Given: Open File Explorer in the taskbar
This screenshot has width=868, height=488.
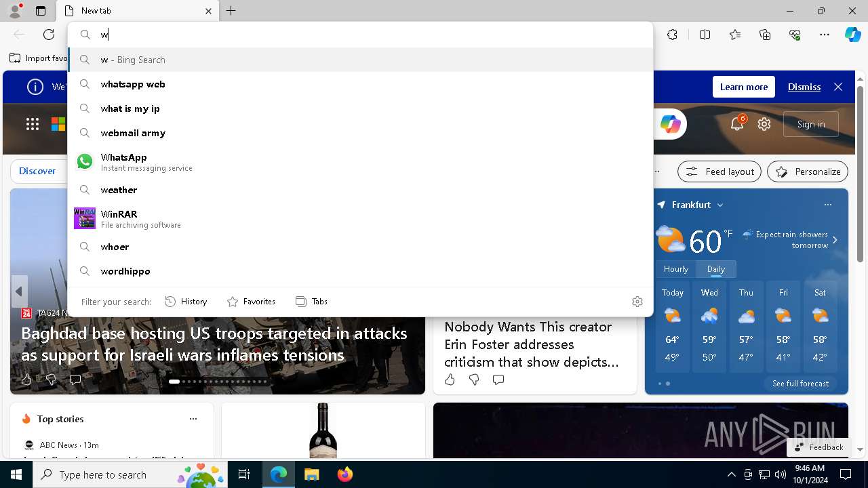Looking at the screenshot, I should click(311, 474).
